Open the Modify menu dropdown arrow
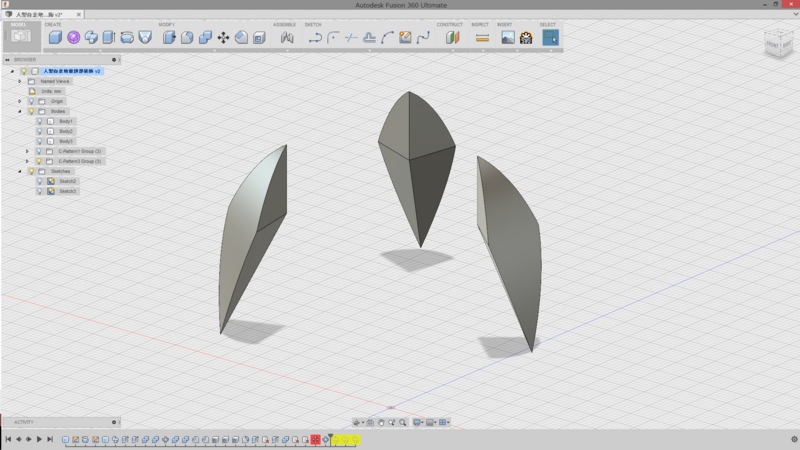This screenshot has width=800, height=450. click(214, 51)
